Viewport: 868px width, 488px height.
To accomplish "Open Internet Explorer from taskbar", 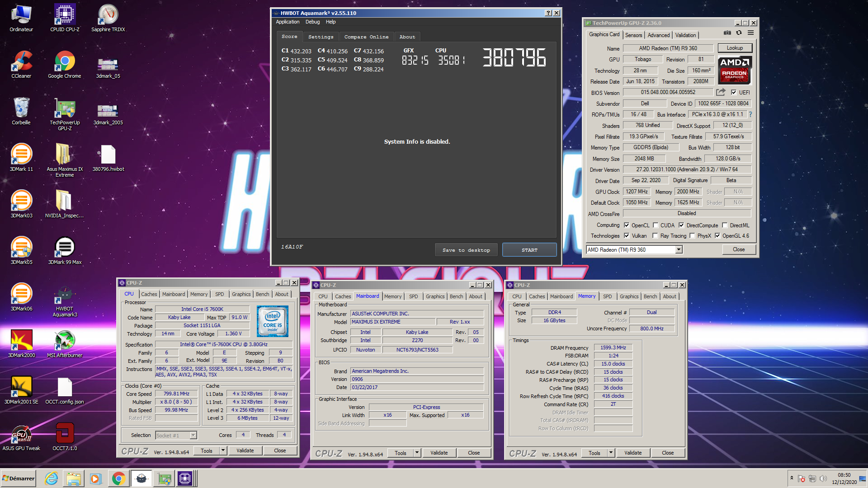I will click(x=52, y=479).
